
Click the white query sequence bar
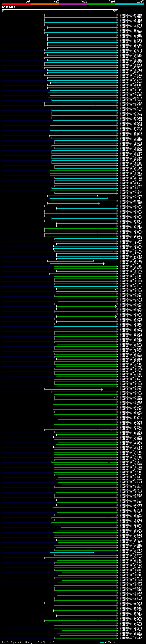coord(60,9)
